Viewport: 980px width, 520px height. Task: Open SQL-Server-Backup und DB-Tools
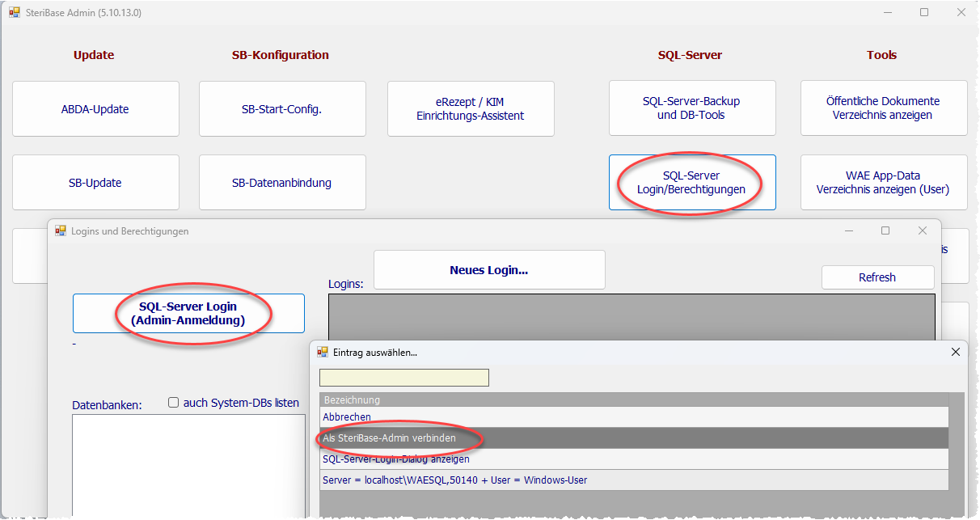coord(692,108)
